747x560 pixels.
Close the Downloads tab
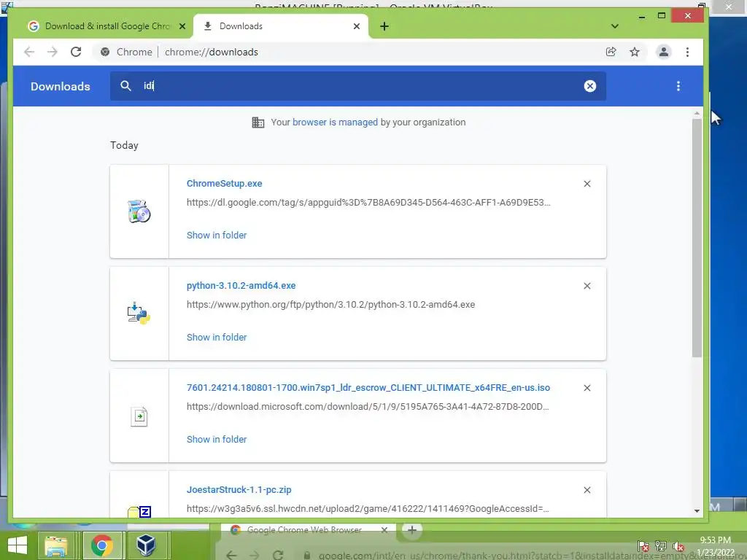coord(356,26)
